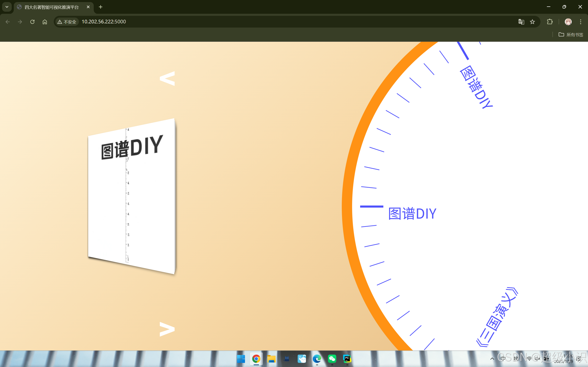Viewport: 588px width, 367px height.
Task: Open the Google Translate page icon
Action: point(521,22)
